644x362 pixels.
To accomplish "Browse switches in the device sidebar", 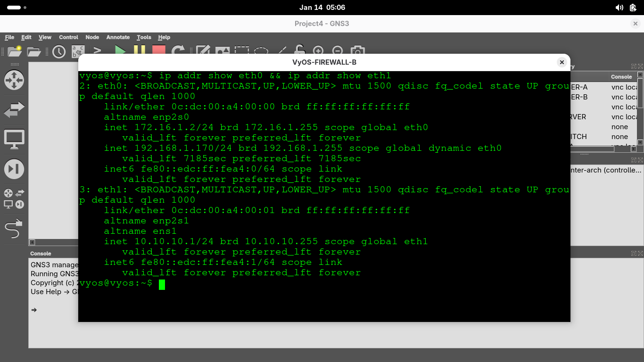I will point(14,110).
